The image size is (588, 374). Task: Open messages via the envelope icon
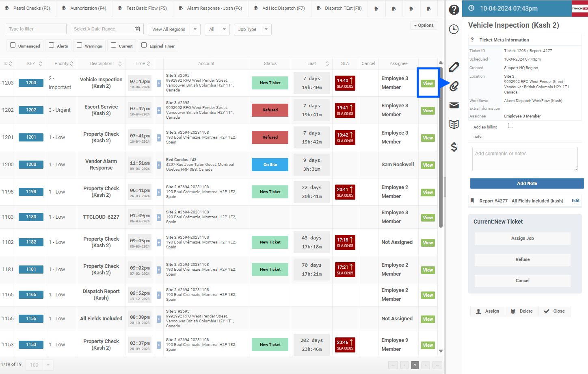[454, 105]
